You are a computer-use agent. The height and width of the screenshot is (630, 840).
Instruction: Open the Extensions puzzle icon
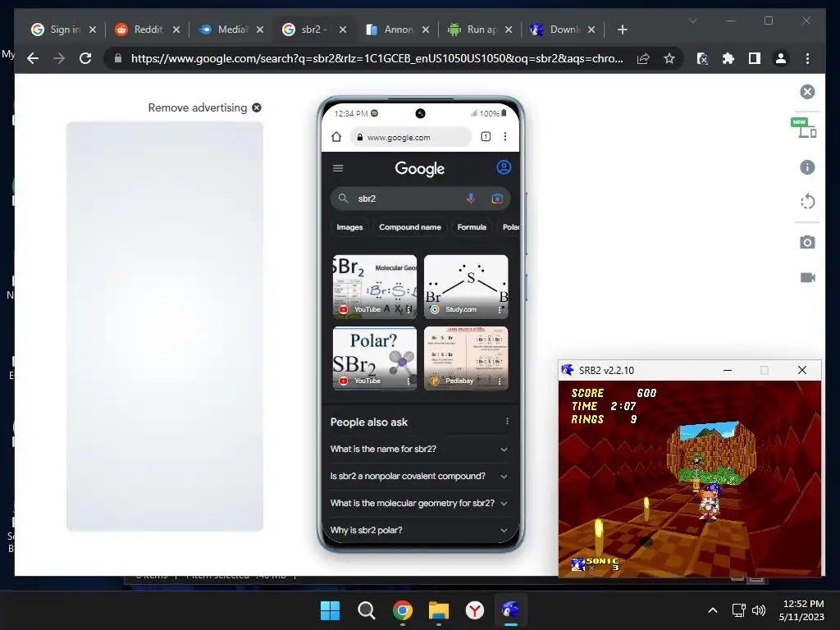point(728,58)
